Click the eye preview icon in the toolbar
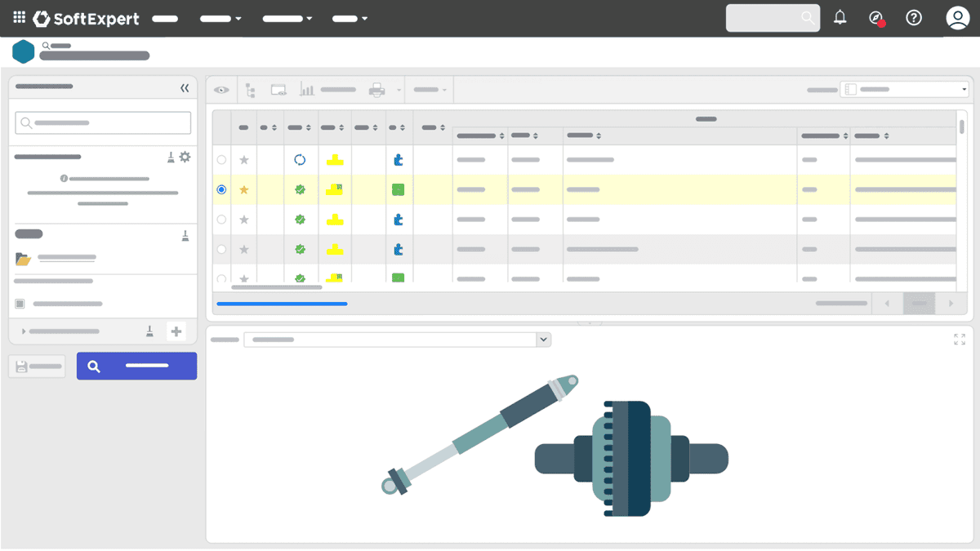This screenshot has height=551, width=980. (220, 90)
